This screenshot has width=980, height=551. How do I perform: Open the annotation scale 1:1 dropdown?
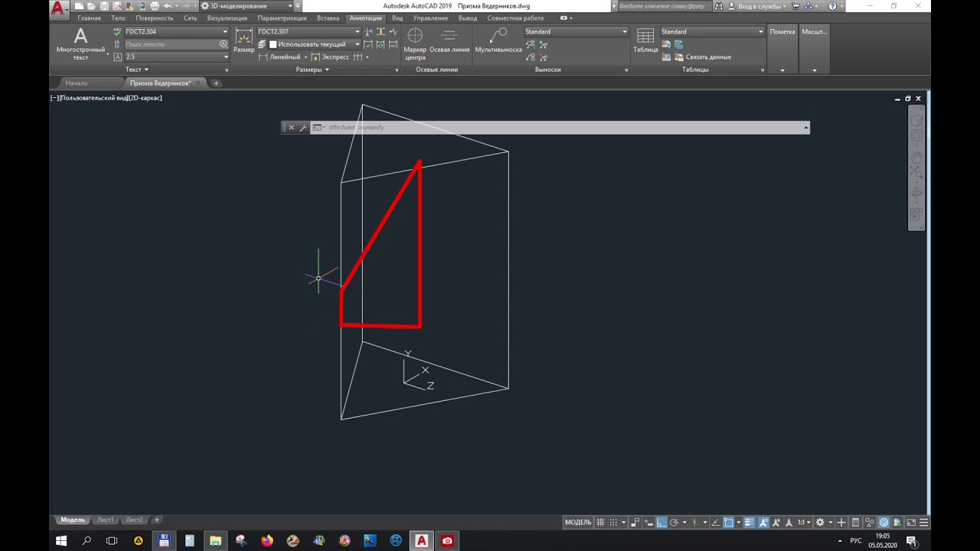[x=805, y=523]
